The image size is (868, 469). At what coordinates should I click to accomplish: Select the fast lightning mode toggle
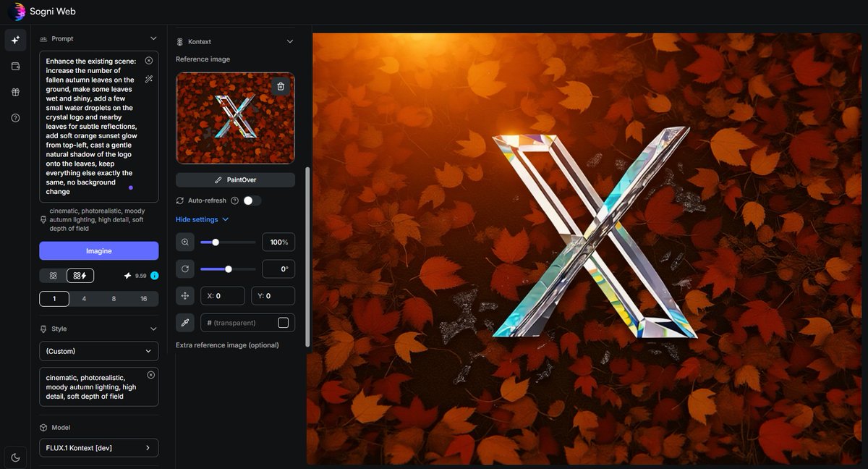point(80,276)
